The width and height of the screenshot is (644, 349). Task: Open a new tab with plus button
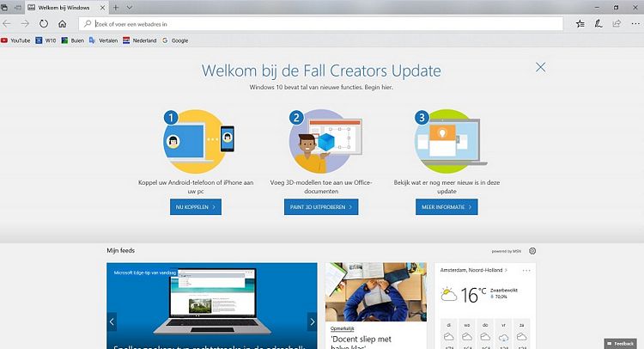pos(116,8)
